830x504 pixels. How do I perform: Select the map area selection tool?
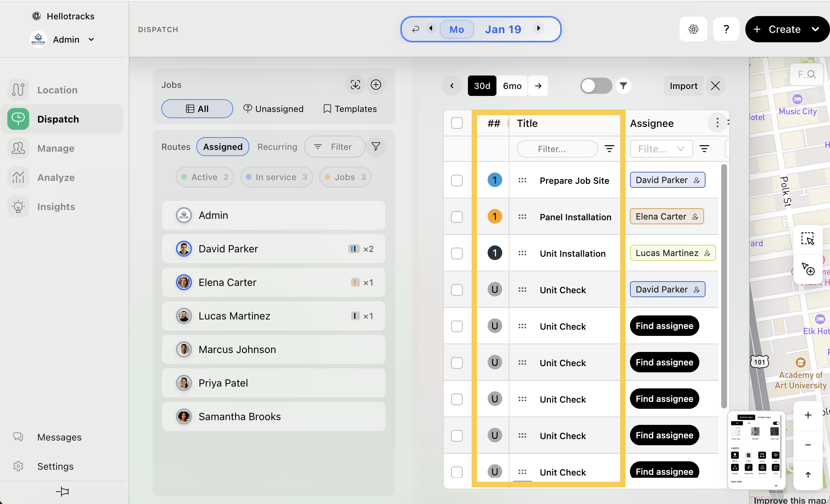tap(807, 239)
